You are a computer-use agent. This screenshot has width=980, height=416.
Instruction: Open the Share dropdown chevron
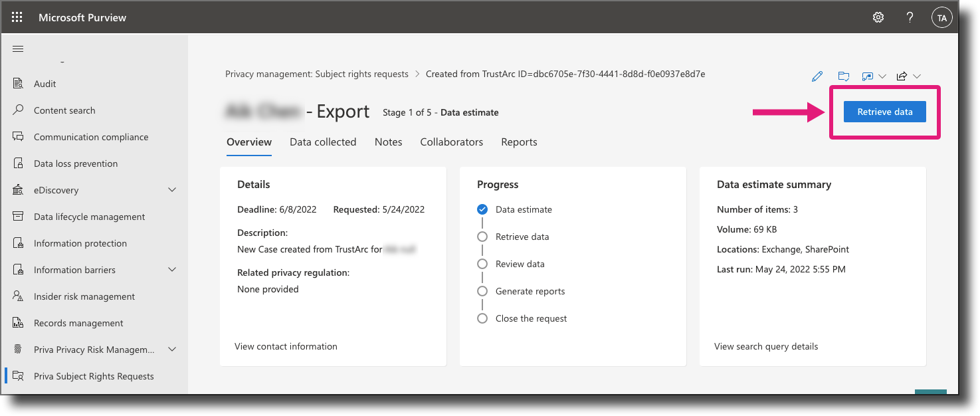coord(918,76)
